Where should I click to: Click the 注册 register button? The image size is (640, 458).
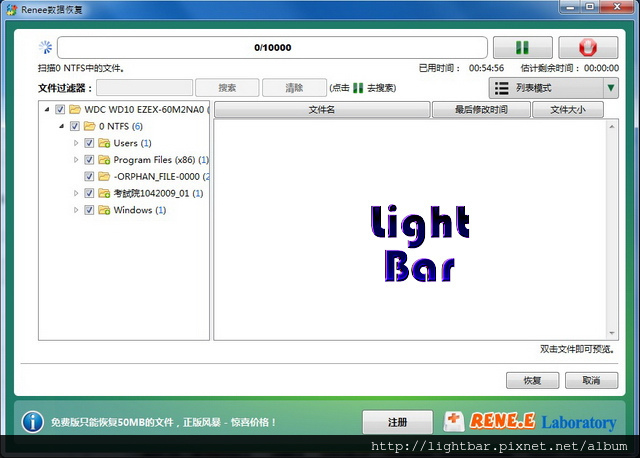click(x=398, y=422)
